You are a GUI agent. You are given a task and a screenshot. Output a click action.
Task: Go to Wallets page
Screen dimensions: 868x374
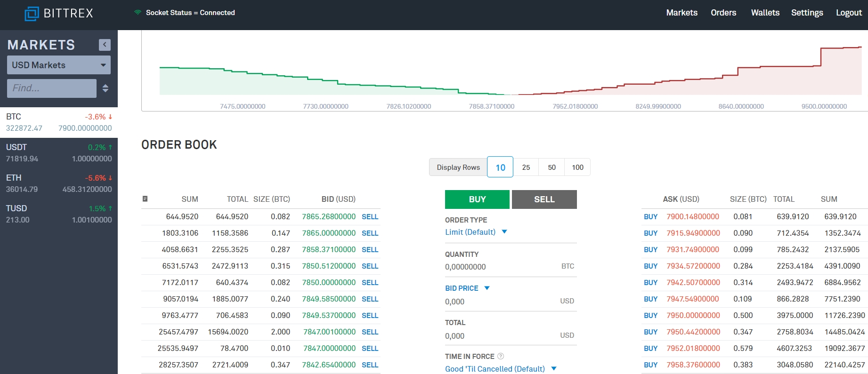tap(765, 13)
